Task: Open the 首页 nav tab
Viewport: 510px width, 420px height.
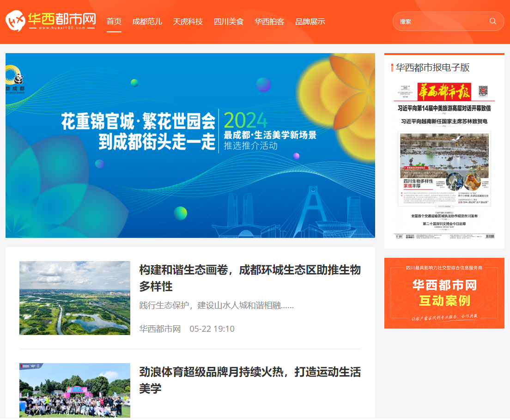Action: pos(114,21)
